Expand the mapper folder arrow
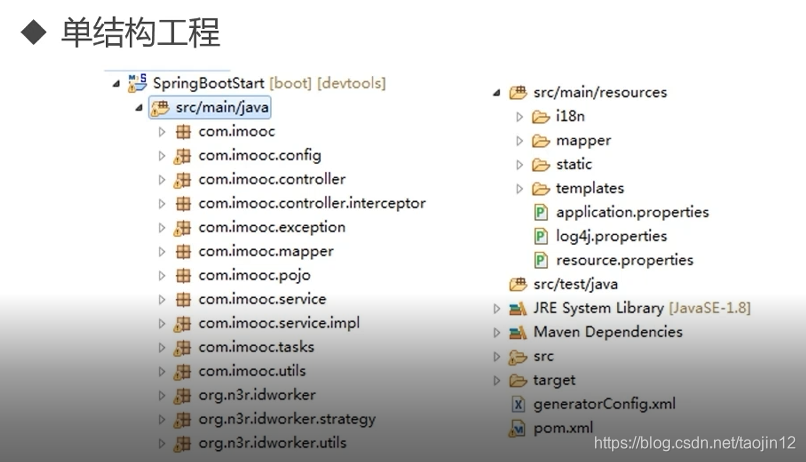This screenshot has width=806, height=462. 520,141
